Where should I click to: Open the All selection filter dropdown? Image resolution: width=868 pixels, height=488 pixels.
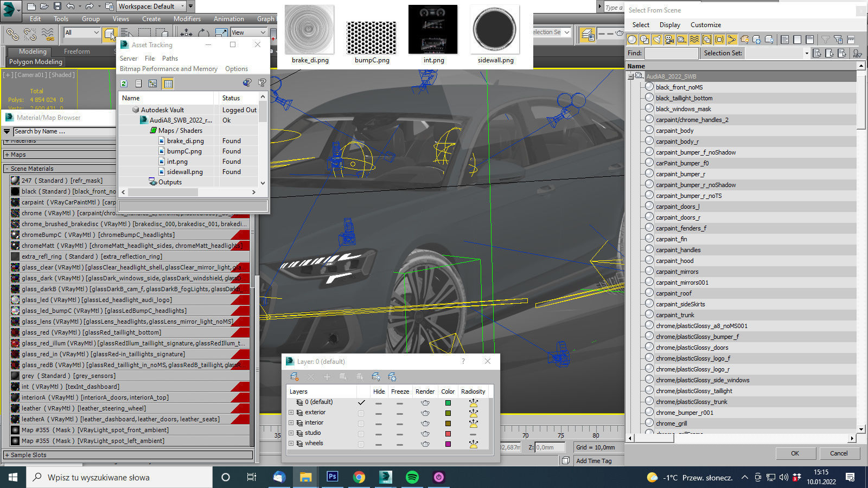click(82, 33)
